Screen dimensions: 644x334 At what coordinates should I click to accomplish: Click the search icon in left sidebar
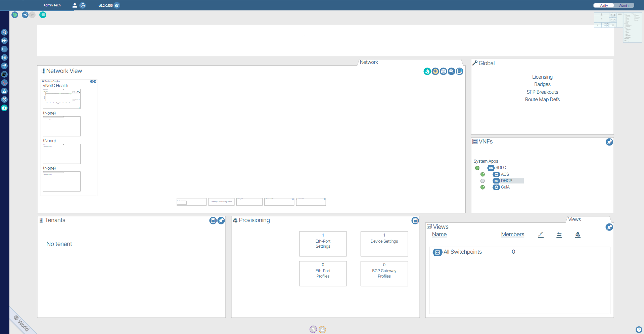point(4,32)
